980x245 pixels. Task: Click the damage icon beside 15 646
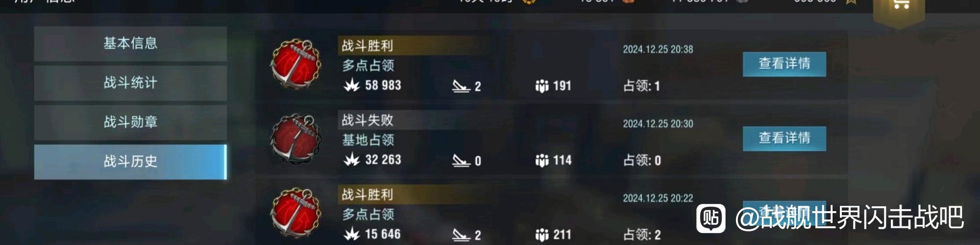[351, 234]
